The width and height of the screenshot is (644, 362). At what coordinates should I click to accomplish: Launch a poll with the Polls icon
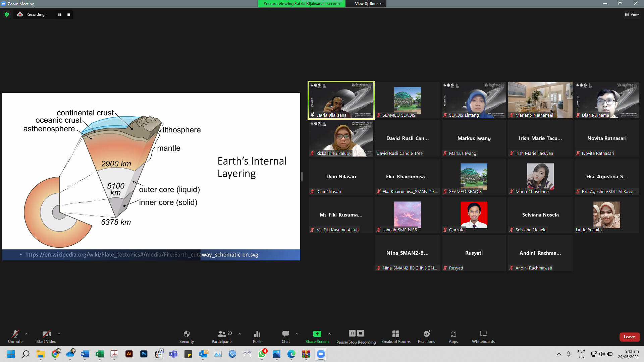coord(257,336)
